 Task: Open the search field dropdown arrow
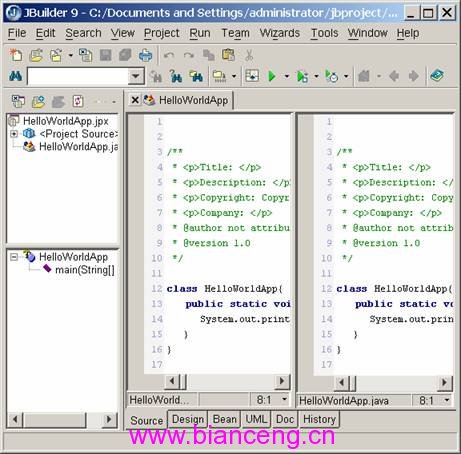(136, 76)
